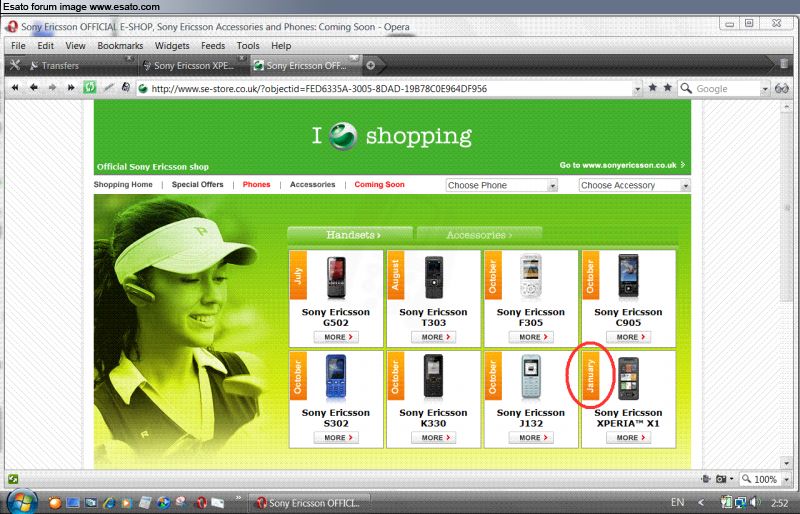Open a new tab with plus button
This screenshot has height=514, width=800.
point(371,65)
